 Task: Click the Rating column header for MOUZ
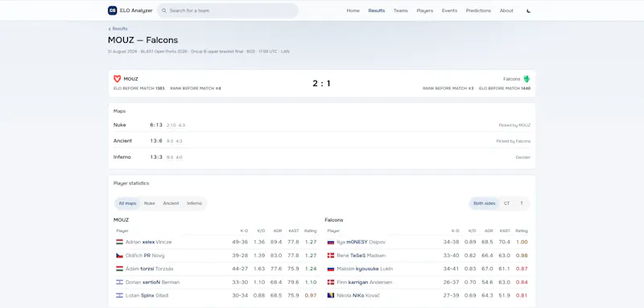coord(310,231)
